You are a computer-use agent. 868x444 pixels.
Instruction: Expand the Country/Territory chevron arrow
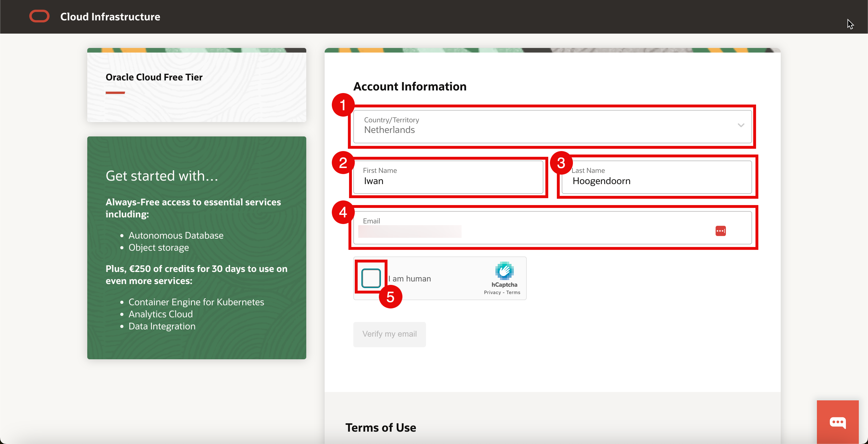click(741, 126)
